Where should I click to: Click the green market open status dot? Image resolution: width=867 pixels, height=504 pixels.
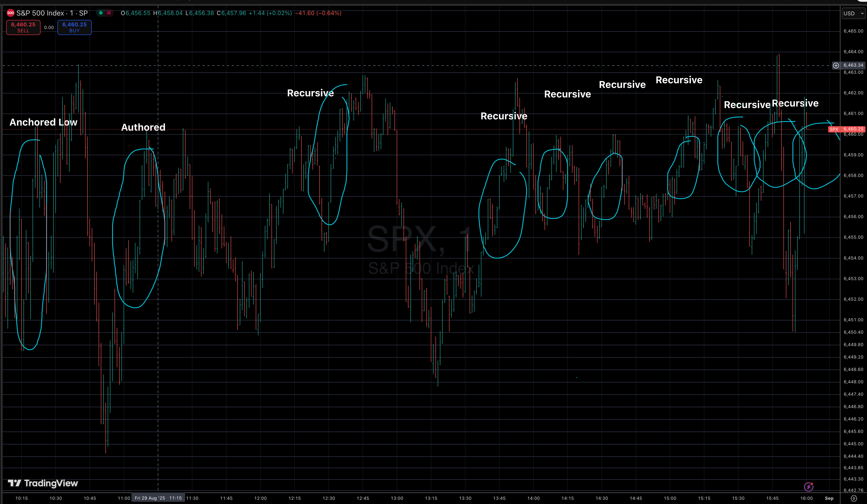click(x=101, y=13)
